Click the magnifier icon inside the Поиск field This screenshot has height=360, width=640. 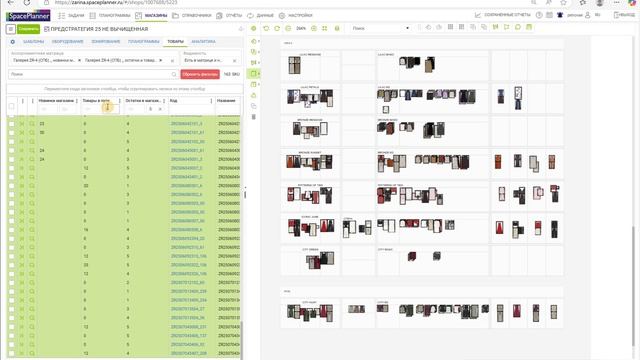click(x=174, y=74)
